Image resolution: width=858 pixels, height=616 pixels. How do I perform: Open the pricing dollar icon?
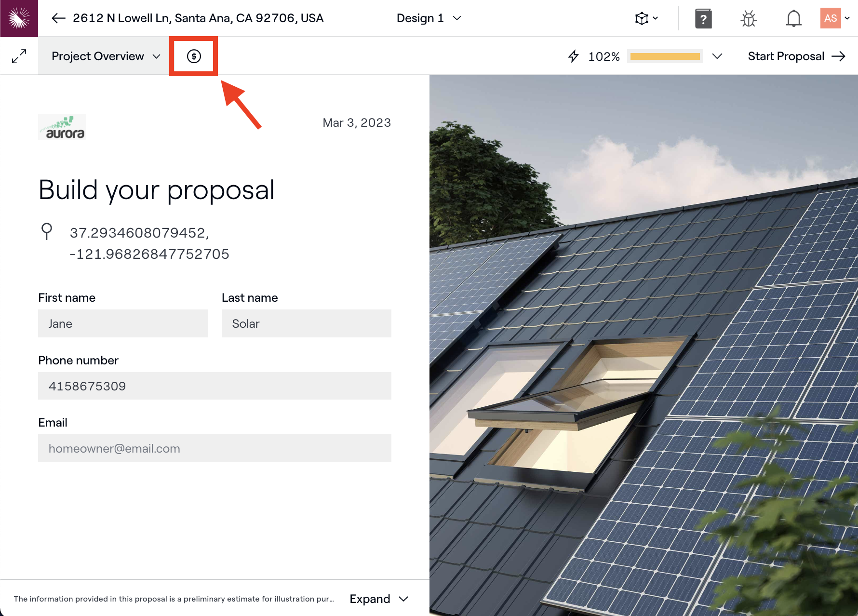pos(193,56)
